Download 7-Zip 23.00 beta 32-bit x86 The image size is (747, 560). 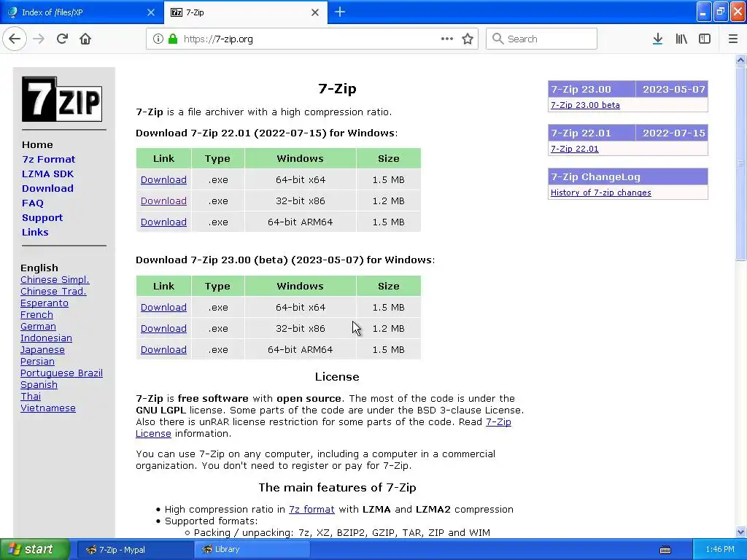[x=163, y=329]
